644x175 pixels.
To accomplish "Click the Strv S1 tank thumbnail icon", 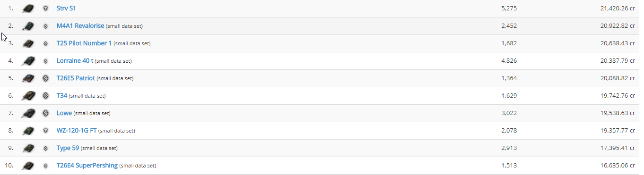I will pyautogui.click(x=29, y=8).
